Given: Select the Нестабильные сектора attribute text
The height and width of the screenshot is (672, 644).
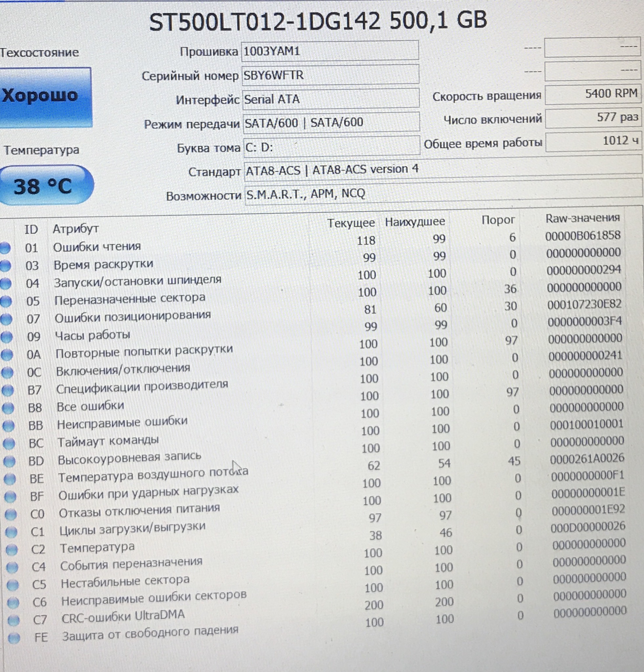Looking at the screenshot, I should [125, 581].
